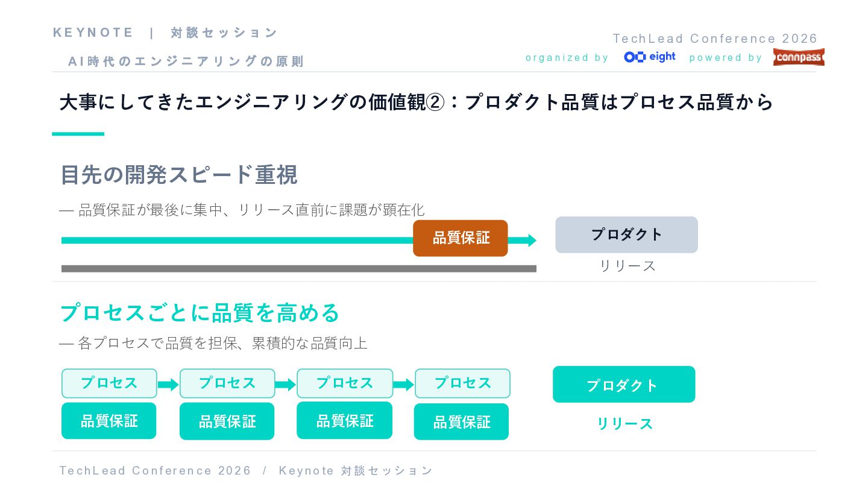The image size is (868, 489).
Task: Click the leftmost プロセス box
Action: tap(109, 383)
